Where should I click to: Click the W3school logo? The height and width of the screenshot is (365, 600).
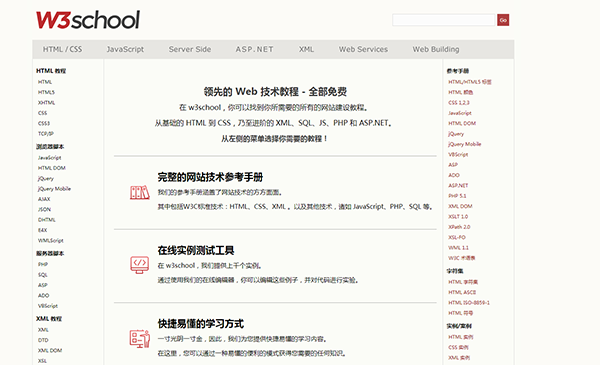click(88, 20)
